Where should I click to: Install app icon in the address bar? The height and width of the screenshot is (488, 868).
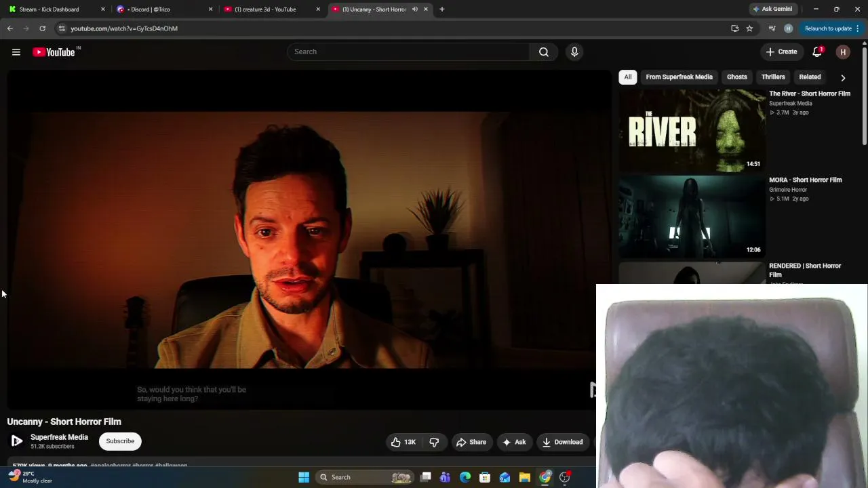coord(734,28)
